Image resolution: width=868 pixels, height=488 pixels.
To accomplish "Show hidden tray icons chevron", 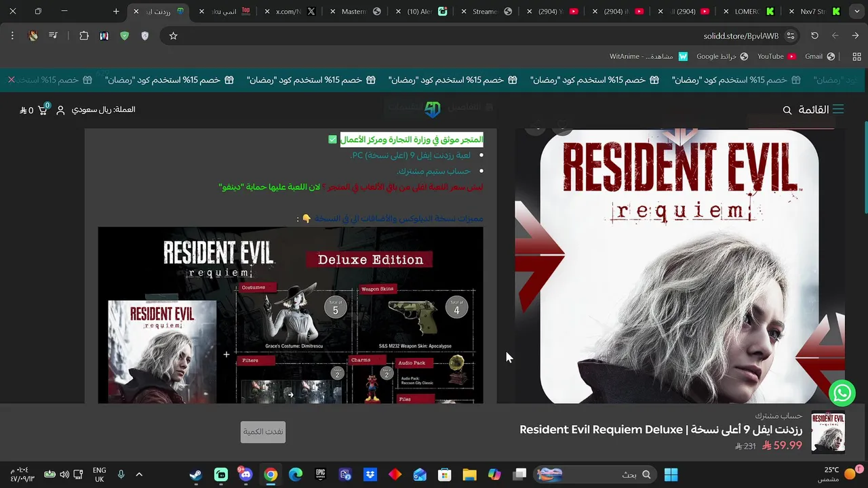I will coord(139,474).
